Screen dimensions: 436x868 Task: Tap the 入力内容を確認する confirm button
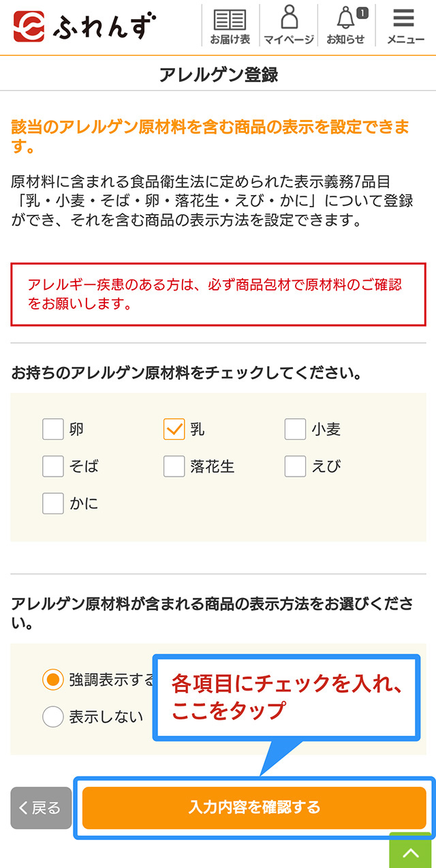(x=254, y=807)
